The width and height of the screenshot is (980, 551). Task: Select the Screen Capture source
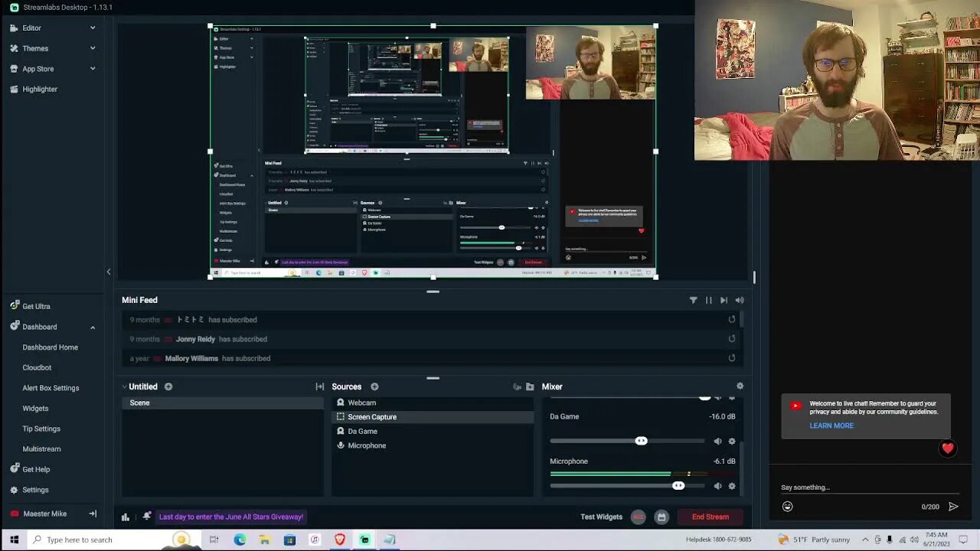432,417
